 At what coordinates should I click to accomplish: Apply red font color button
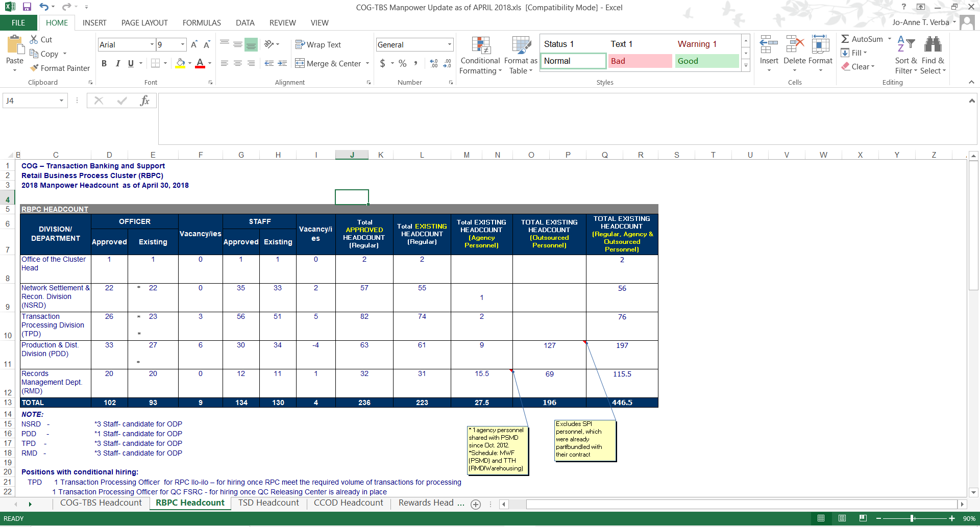point(200,63)
